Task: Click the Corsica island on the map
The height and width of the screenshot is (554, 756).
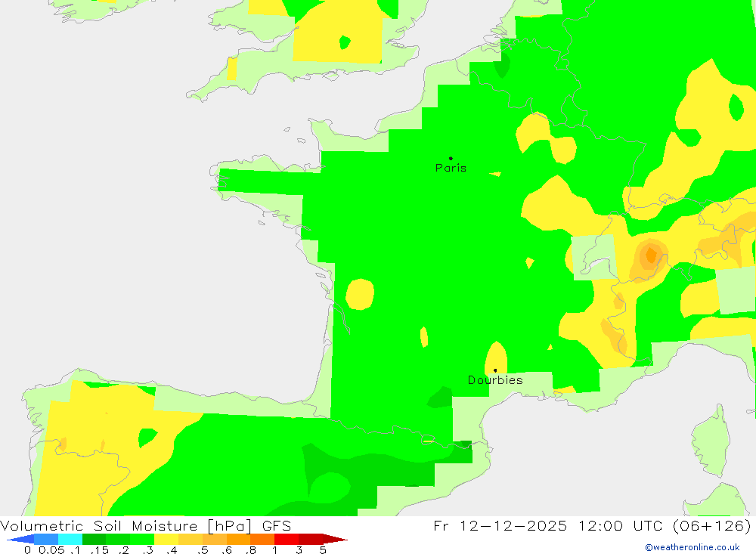Action: click(711, 441)
